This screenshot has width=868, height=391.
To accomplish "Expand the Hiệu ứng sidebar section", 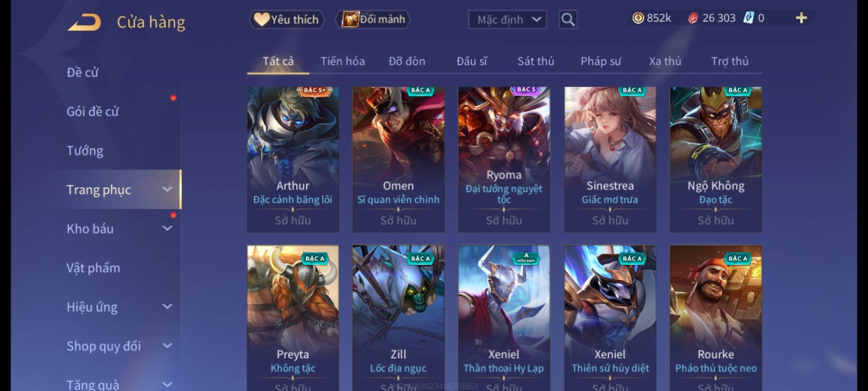I will coord(167,307).
